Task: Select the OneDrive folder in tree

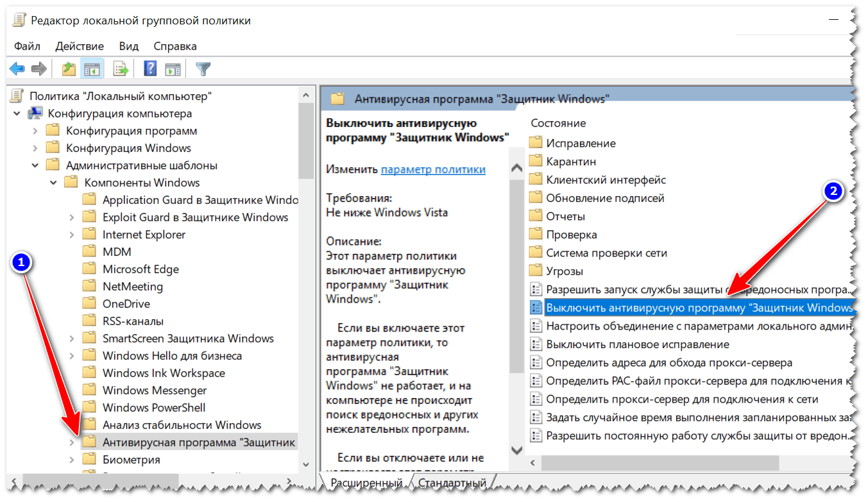Action: click(126, 304)
